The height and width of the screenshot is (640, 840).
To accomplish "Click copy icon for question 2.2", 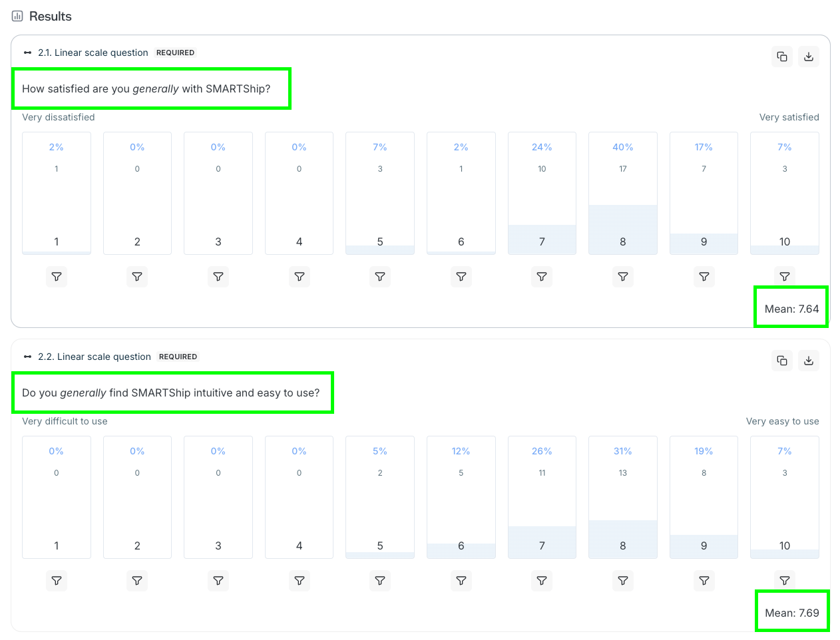I will click(782, 361).
